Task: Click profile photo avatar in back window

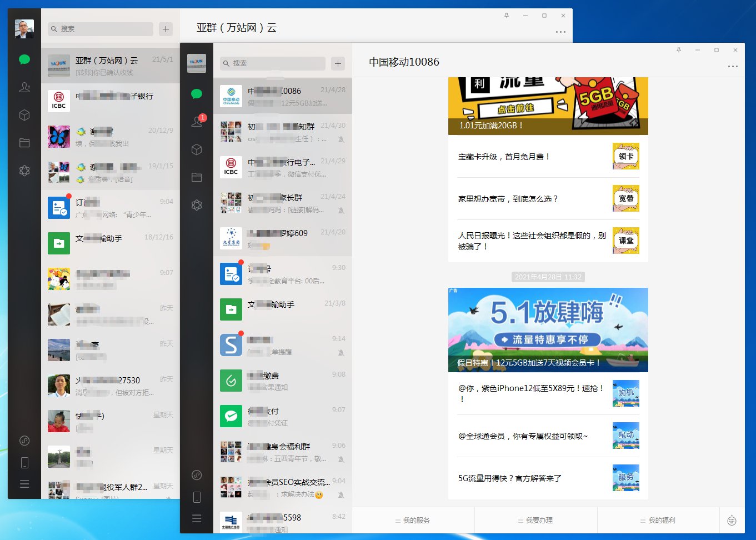Action: (x=24, y=29)
